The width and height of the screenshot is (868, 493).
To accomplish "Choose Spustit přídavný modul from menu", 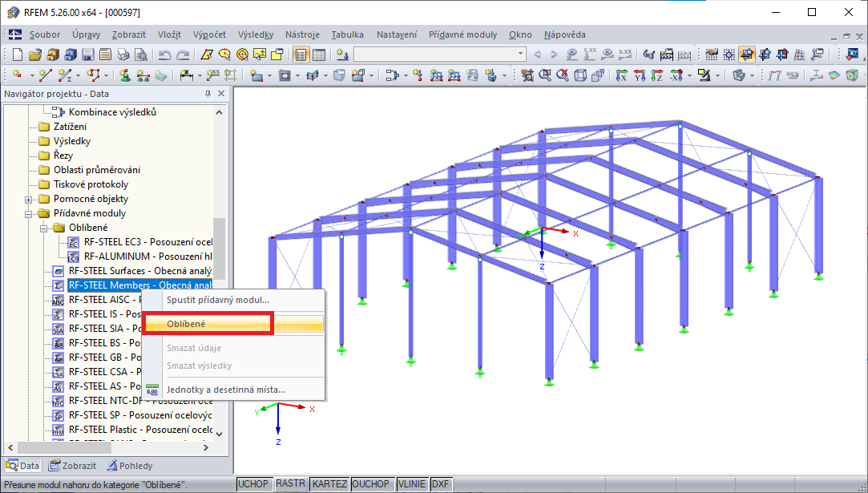I will [233, 301].
